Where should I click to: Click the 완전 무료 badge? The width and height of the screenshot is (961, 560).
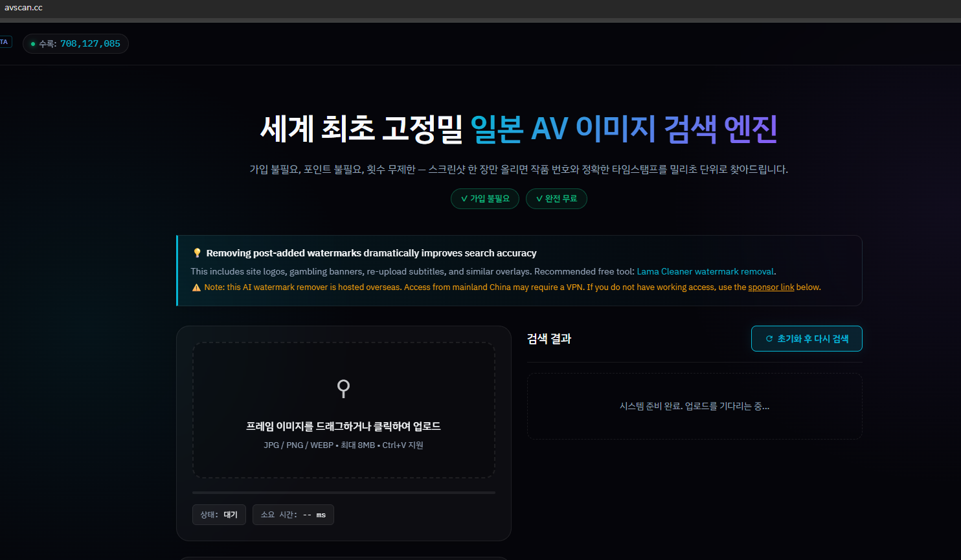click(x=556, y=199)
